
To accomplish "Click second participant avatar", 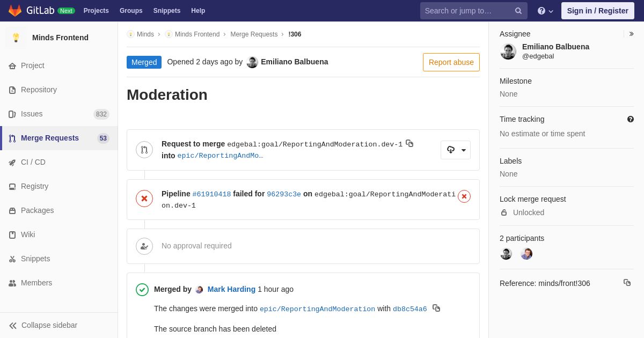I will [x=526, y=254].
